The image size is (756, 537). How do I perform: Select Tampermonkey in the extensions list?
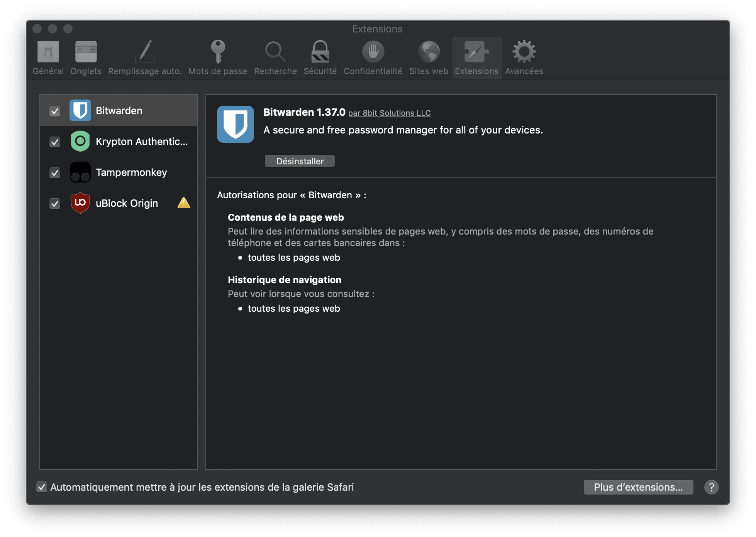pos(131,172)
